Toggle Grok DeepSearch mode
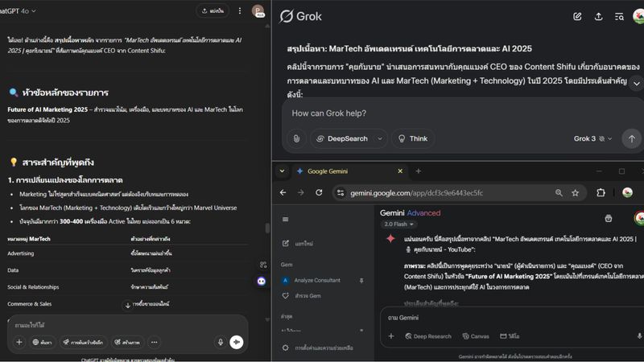This screenshot has width=644, height=362. coord(342,138)
